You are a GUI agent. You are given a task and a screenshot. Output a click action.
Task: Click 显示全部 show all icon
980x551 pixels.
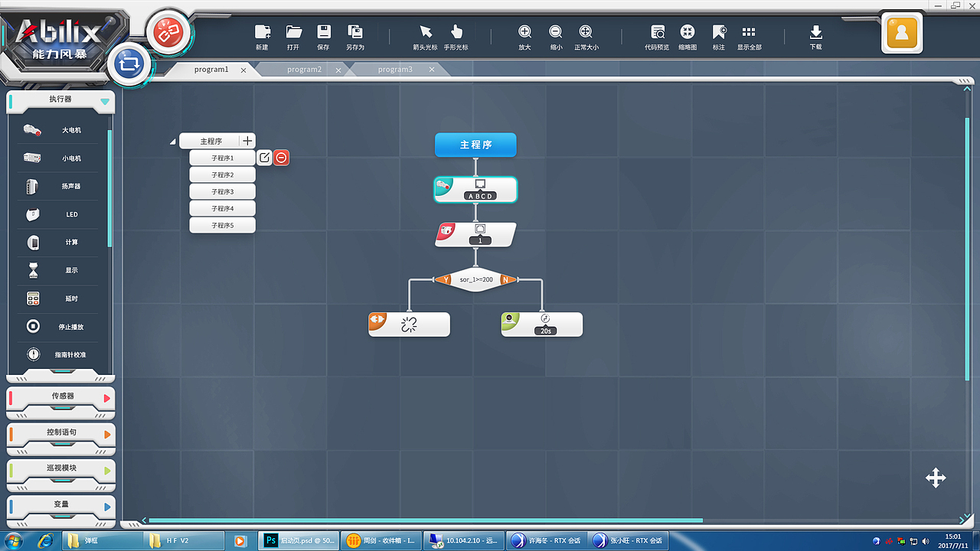click(x=749, y=31)
